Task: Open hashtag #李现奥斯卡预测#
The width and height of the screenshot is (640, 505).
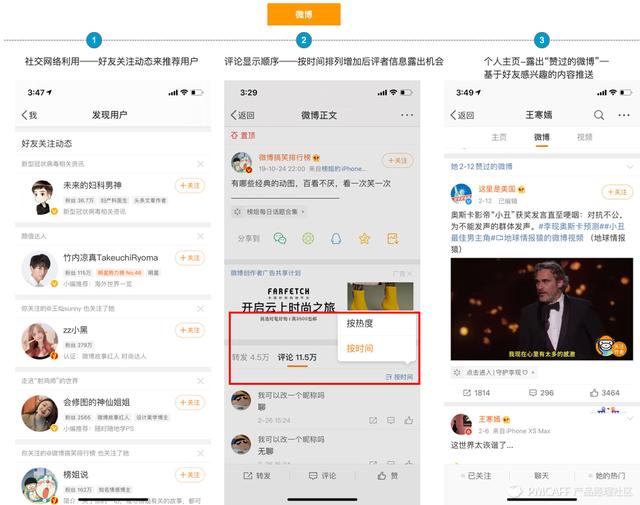Action: click(x=570, y=226)
